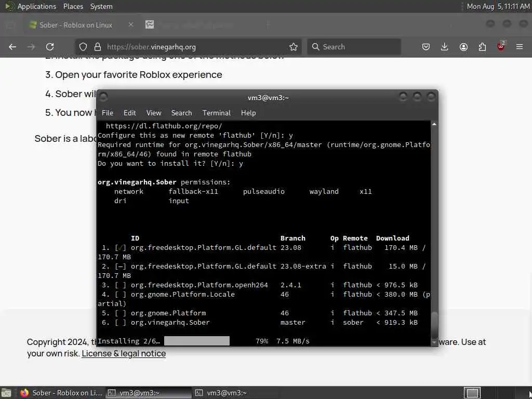
Task: Click the Installing 2/6 progress bar
Action: point(197,341)
